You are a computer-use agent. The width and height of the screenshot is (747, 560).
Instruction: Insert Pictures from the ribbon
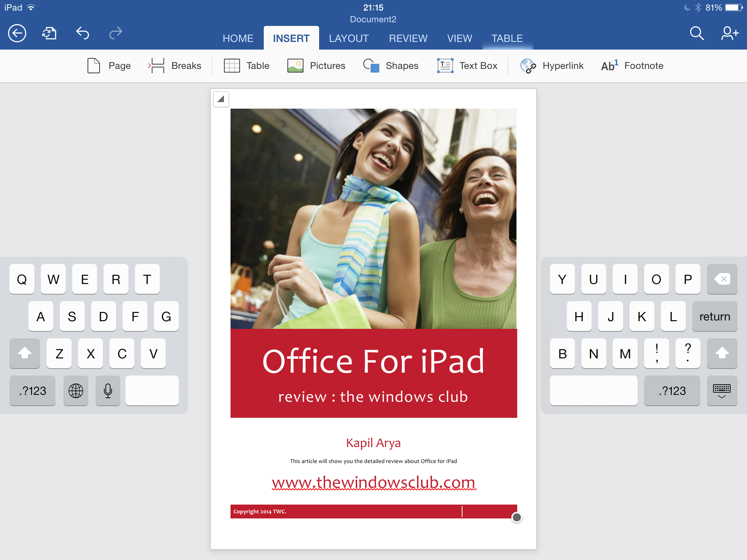316,66
